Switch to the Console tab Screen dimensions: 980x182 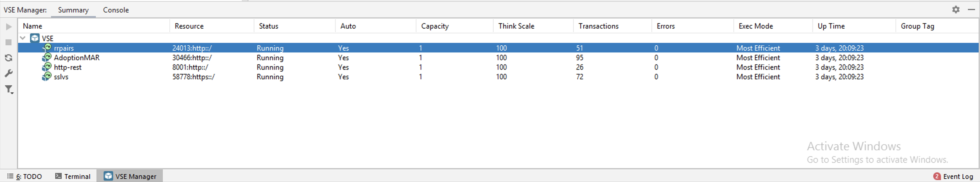tap(116, 10)
